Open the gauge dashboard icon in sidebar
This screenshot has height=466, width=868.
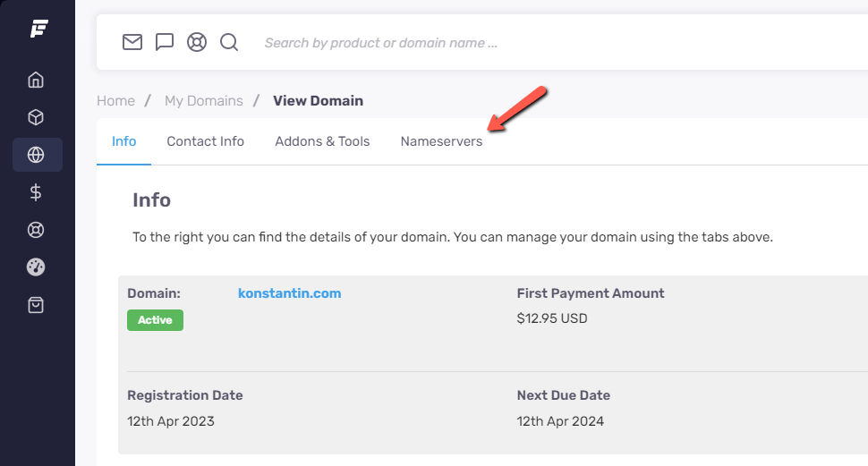[x=36, y=267]
